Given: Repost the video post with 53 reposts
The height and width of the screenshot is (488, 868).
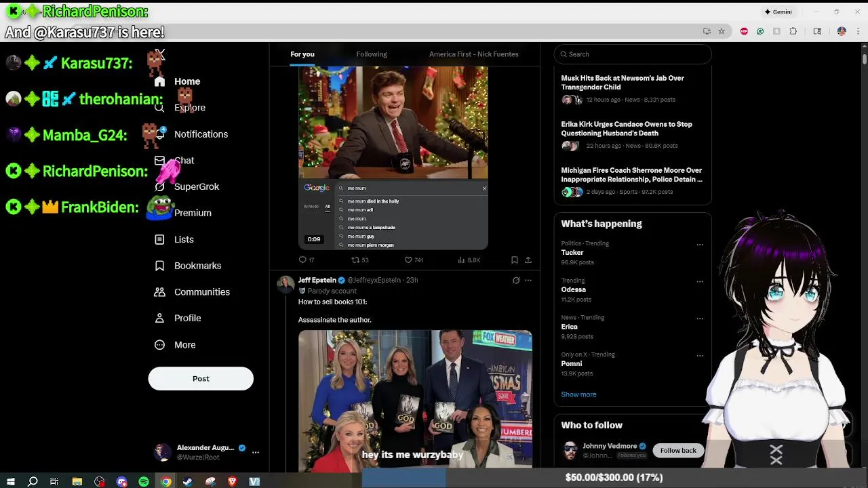Looking at the screenshot, I should [359, 260].
